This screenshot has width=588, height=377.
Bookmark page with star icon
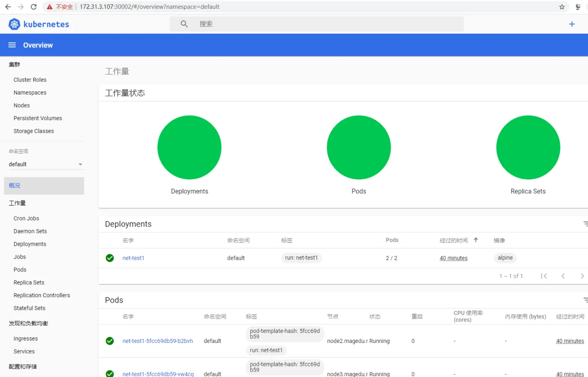(562, 7)
